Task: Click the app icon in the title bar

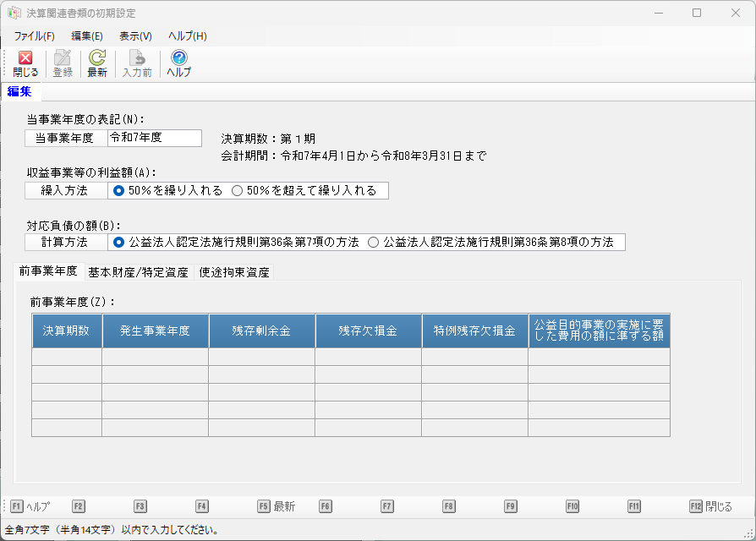Action: 14,14
